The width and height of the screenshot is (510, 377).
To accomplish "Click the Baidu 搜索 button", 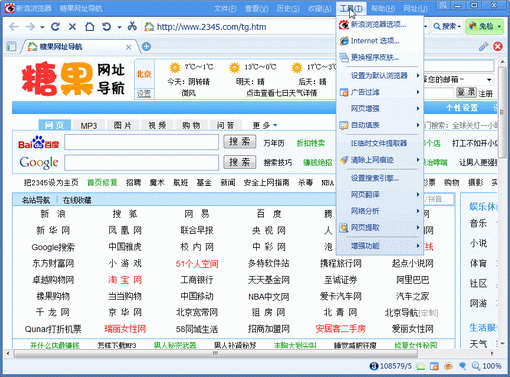I will click(x=240, y=142).
